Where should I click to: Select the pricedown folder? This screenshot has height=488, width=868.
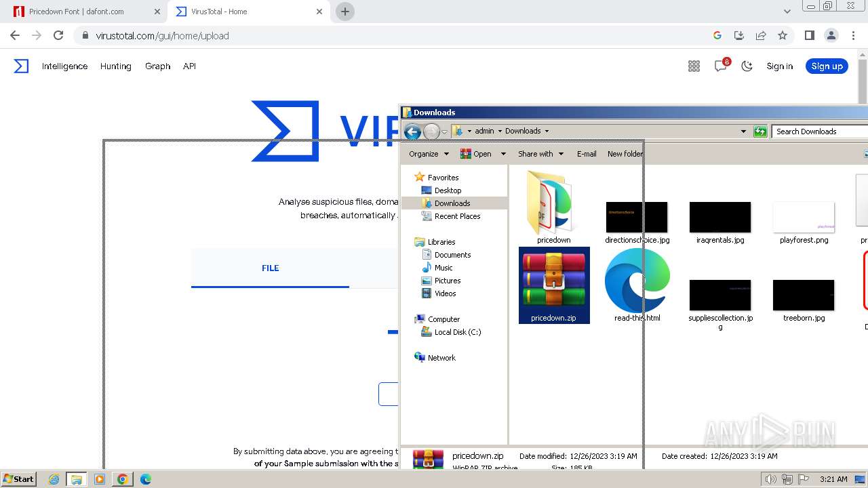[553, 207]
